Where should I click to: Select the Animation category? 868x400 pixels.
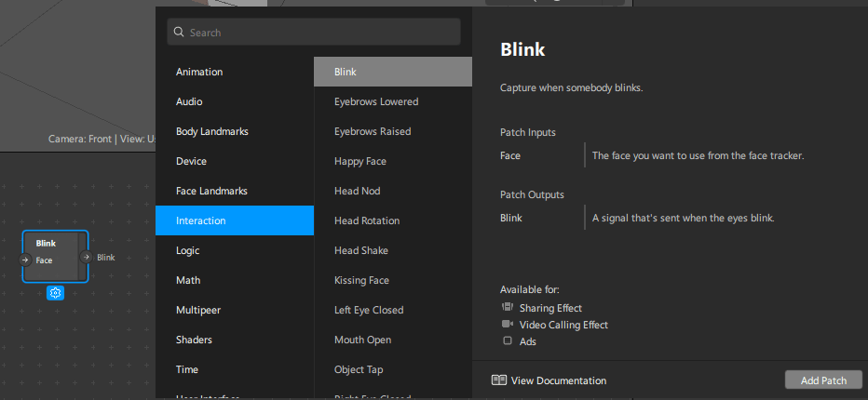[199, 72]
